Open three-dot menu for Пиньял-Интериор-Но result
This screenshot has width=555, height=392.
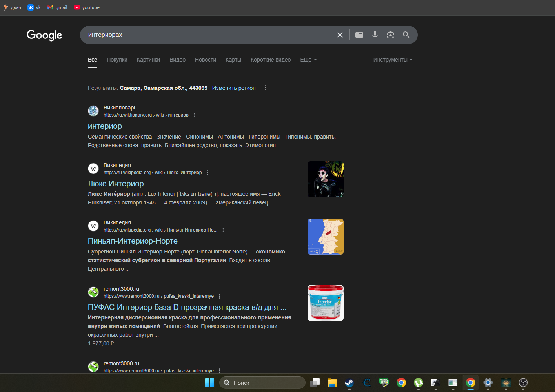click(x=223, y=230)
